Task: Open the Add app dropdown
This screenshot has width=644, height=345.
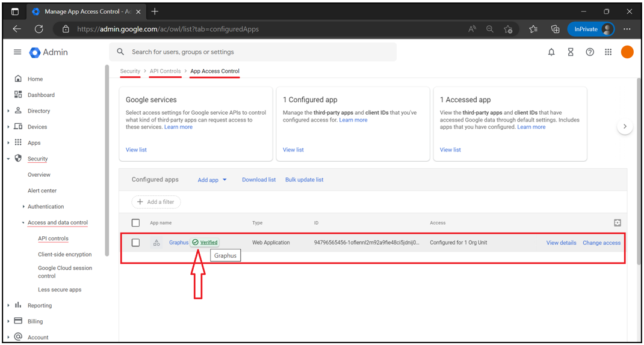Action: (x=212, y=180)
